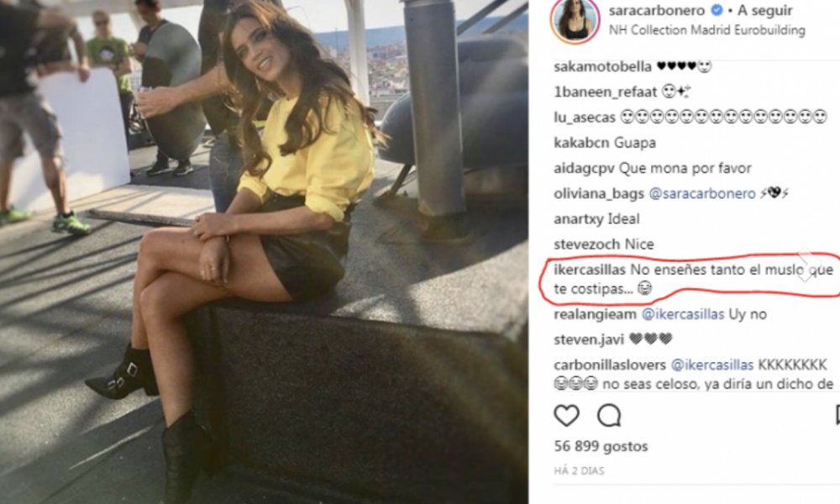View the 56 899 gostos likes list
840x504 pixels.
[x=601, y=446]
